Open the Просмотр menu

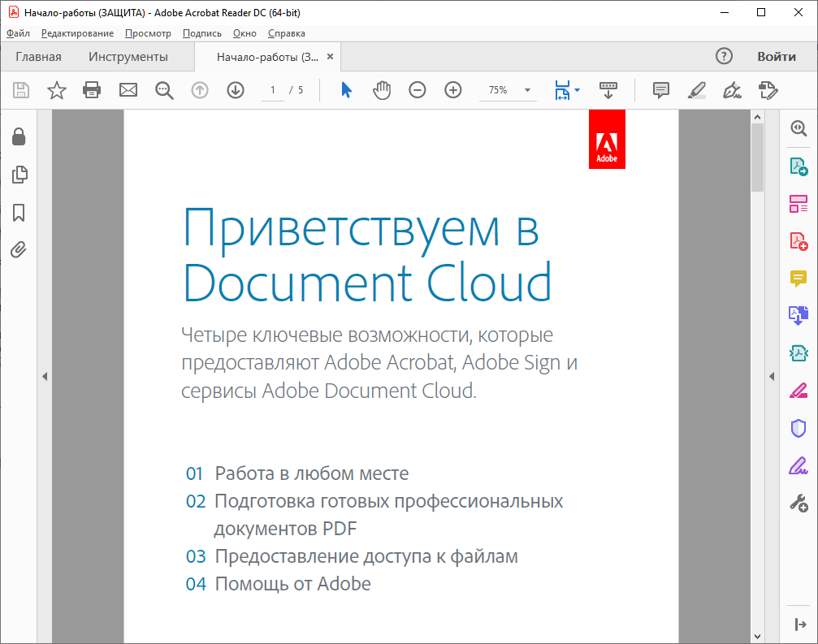(148, 33)
